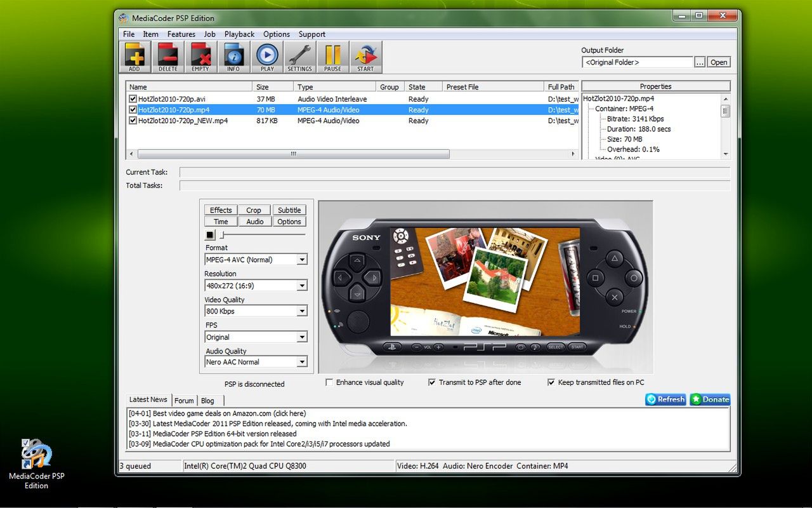Open the Resolution dropdown

coord(302,286)
